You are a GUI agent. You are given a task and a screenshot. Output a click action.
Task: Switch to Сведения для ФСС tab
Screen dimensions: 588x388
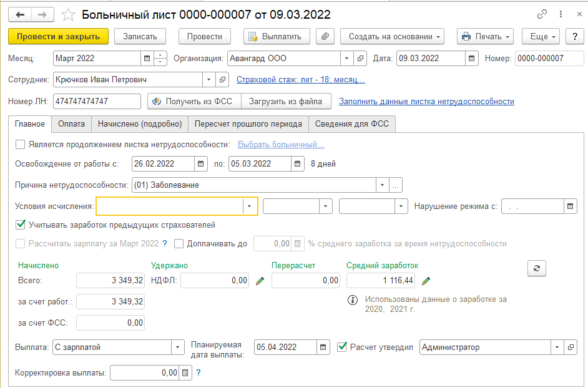352,124
